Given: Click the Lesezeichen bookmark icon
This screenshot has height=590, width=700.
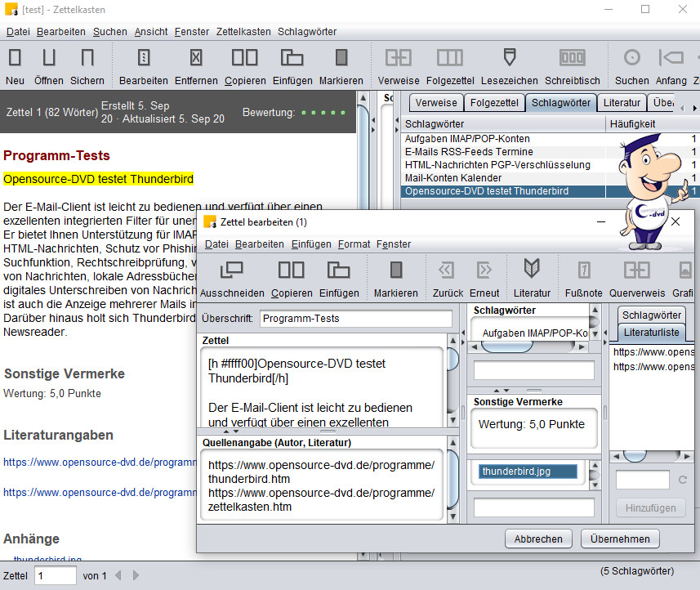Looking at the screenshot, I should tap(509, 58).
